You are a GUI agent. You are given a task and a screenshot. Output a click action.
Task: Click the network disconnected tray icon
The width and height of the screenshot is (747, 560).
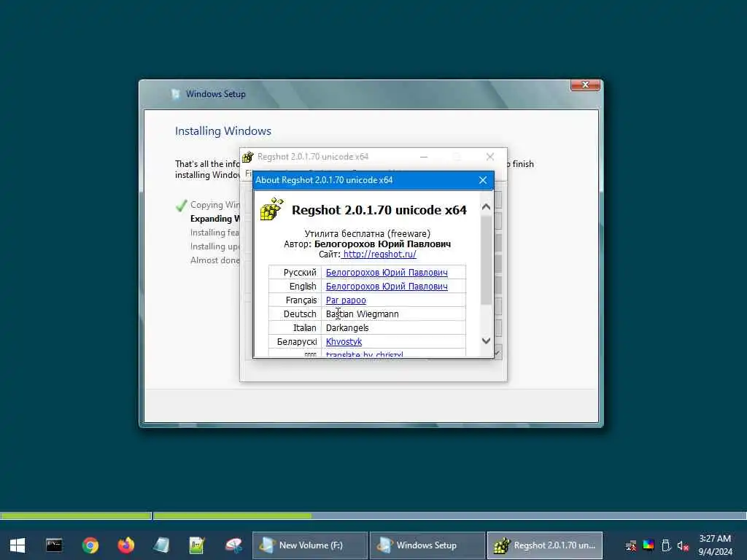click(x=631, y=545)
